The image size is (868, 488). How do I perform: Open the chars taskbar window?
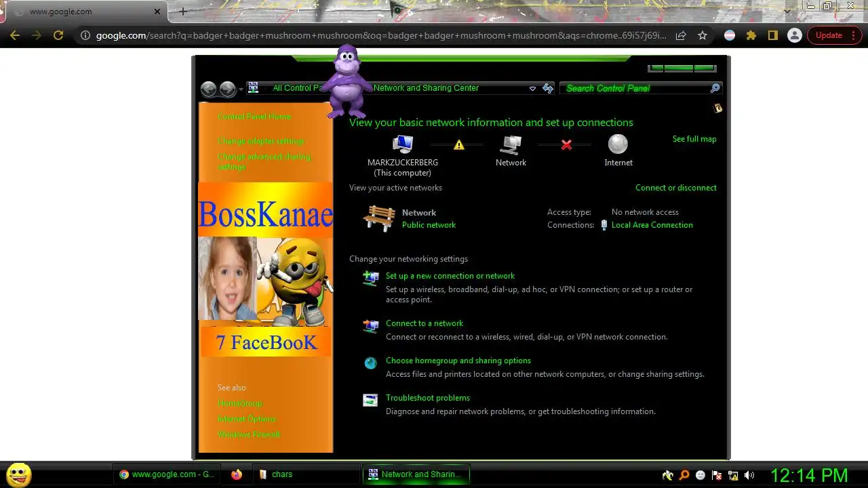(x=307, y=474)
